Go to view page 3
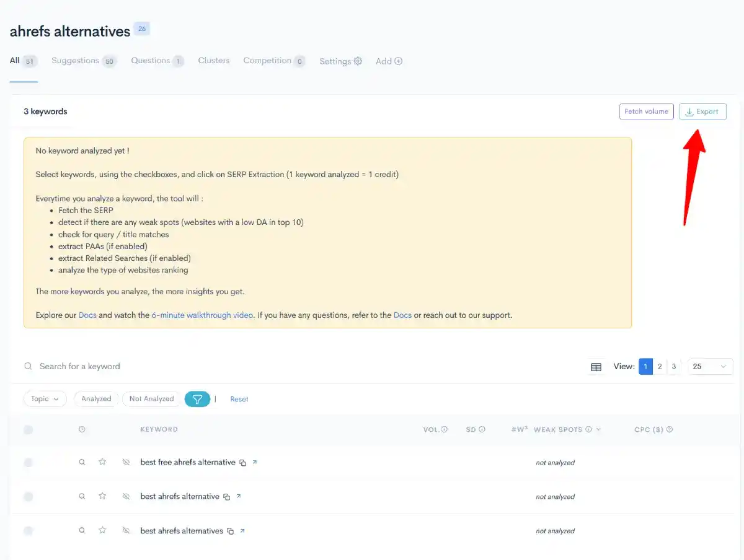Screen dimensions: 744x560 [674, 367]
